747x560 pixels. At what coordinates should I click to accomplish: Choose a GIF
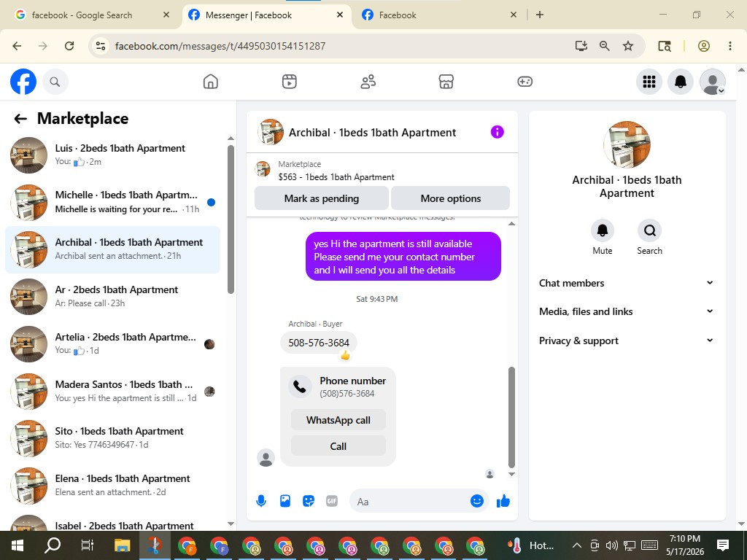[332, 501]
